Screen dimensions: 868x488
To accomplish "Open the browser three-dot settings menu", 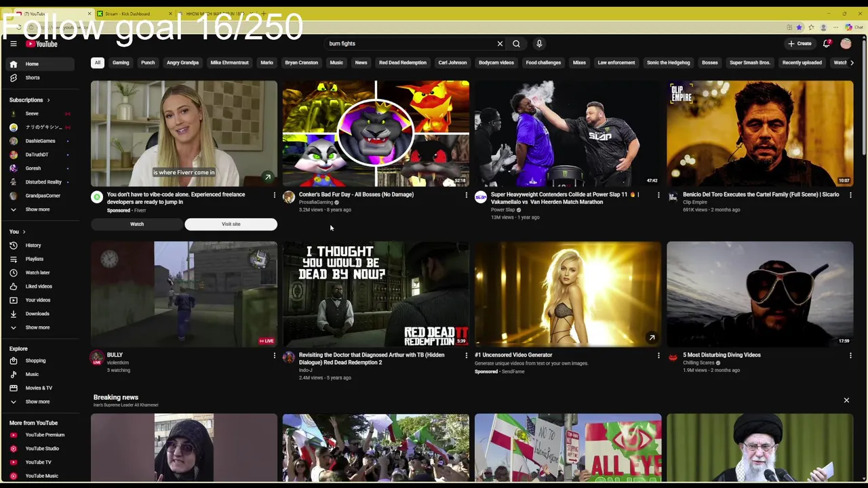I will [x=835, y=27].
